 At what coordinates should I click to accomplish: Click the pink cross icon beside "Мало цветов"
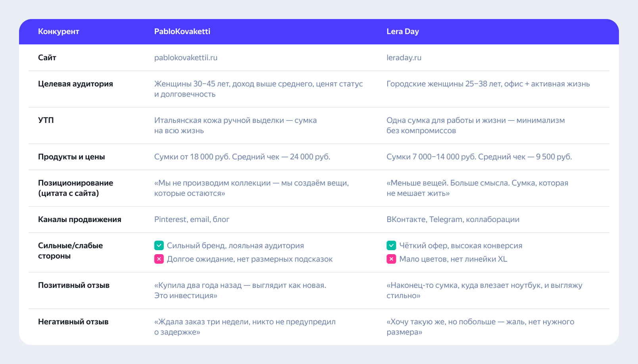[391, 259]
